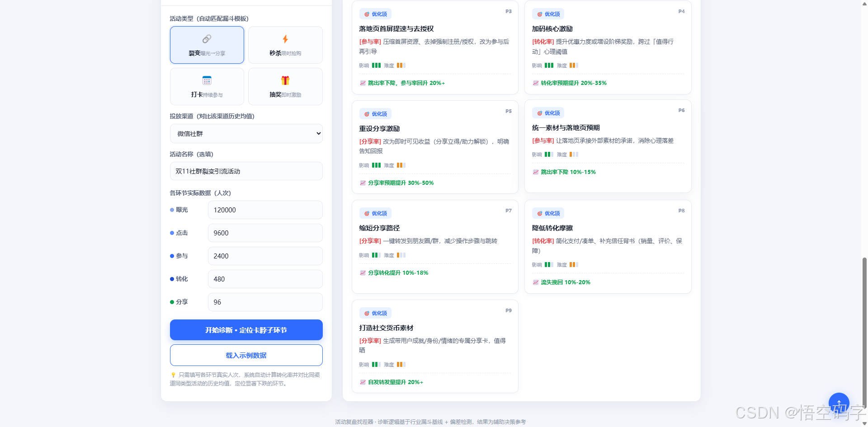Click the 各环节实际数据 (人次) label
Screen dimensions: 868x427
click(x=200, y=193)
